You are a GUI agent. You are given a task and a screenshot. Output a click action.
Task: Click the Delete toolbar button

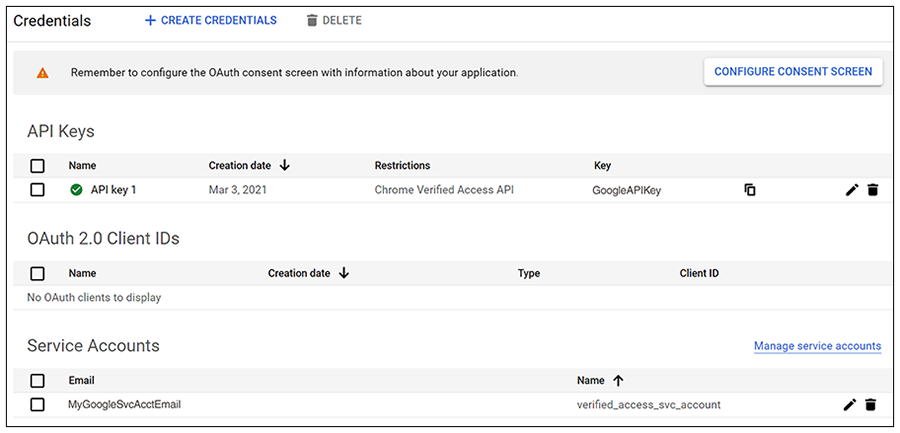click(334, 21)
